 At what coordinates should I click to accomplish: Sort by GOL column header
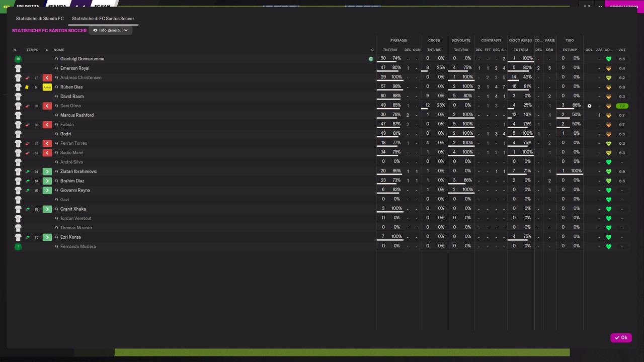[x=589, y=50]
